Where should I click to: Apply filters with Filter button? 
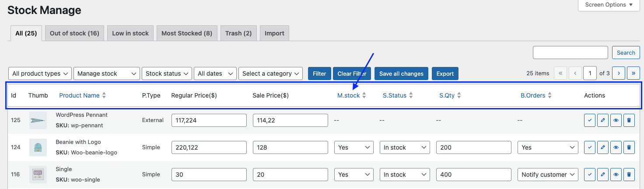point(319,73)
